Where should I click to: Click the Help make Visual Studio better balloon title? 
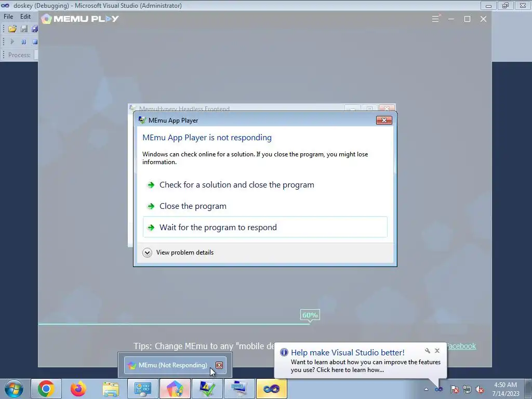tap(348, 353)
